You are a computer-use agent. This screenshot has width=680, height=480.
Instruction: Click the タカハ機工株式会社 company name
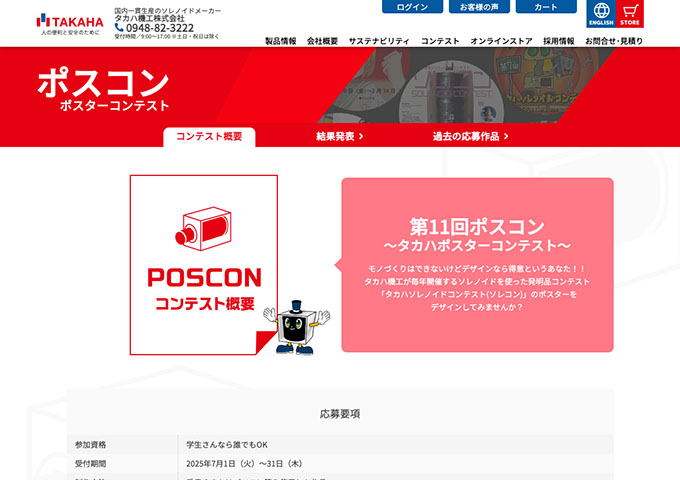[150, 18]
